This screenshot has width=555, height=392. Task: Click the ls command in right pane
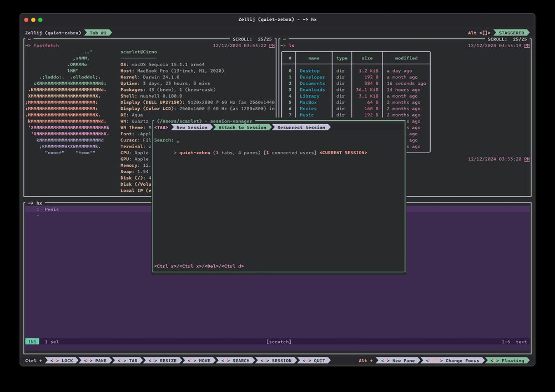click(291, 45)
